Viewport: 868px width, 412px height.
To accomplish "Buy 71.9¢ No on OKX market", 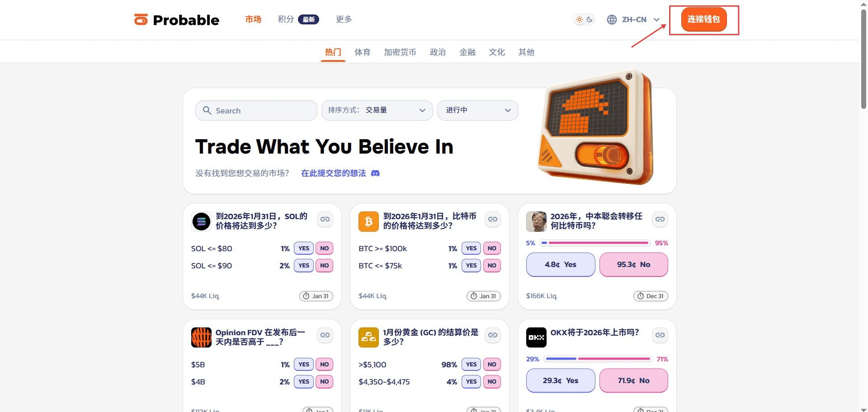I will (633, 381).
